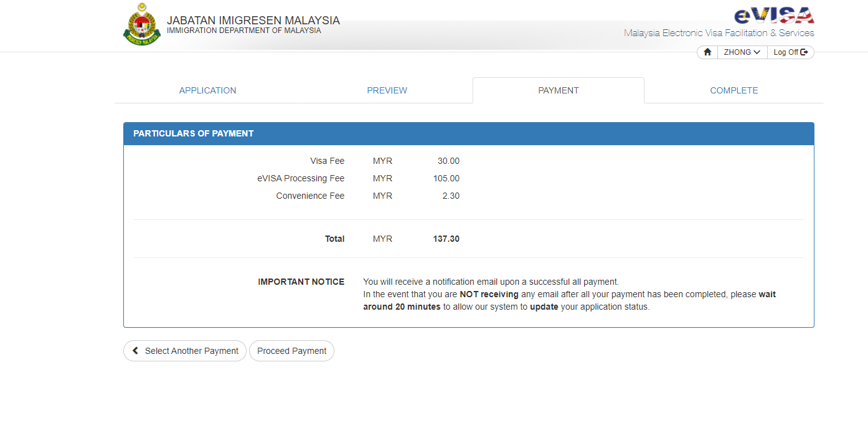Image resolution: width=868 pixels, height=448 pixels.
Task: Click the bold 'wait around 20 minutes' text
Action: pos(402,307)
